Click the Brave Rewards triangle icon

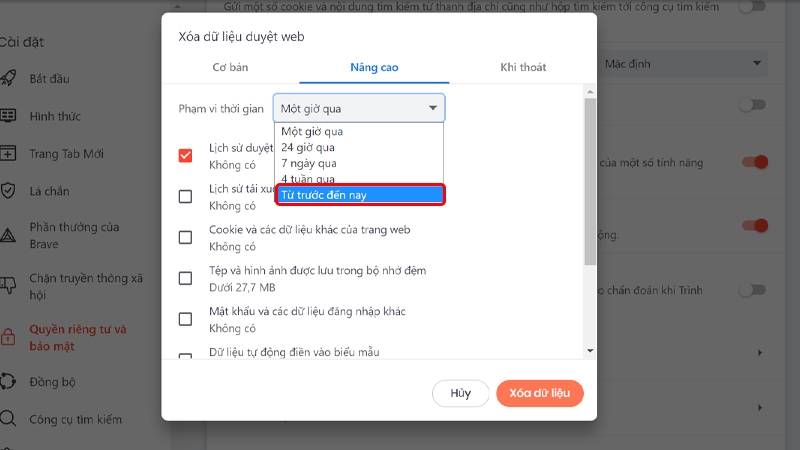tap(8, 235)
